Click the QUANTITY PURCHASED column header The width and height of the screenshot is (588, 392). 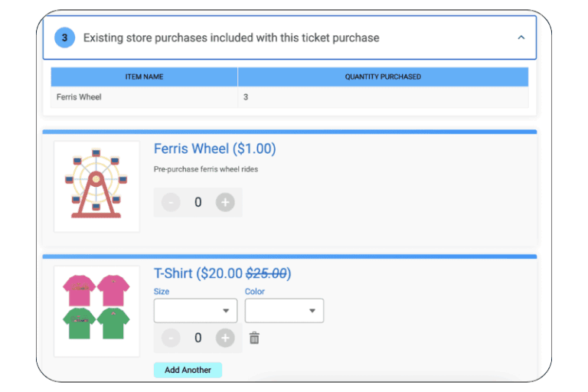383,77
